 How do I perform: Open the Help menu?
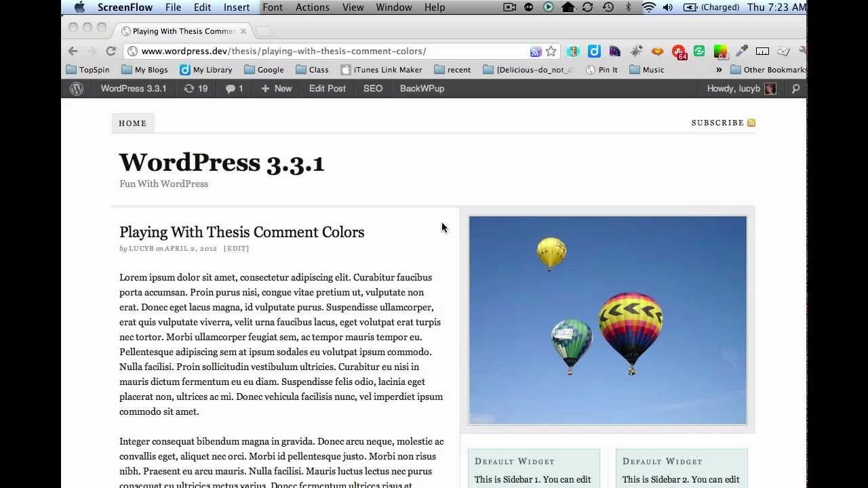pos(435,7)
